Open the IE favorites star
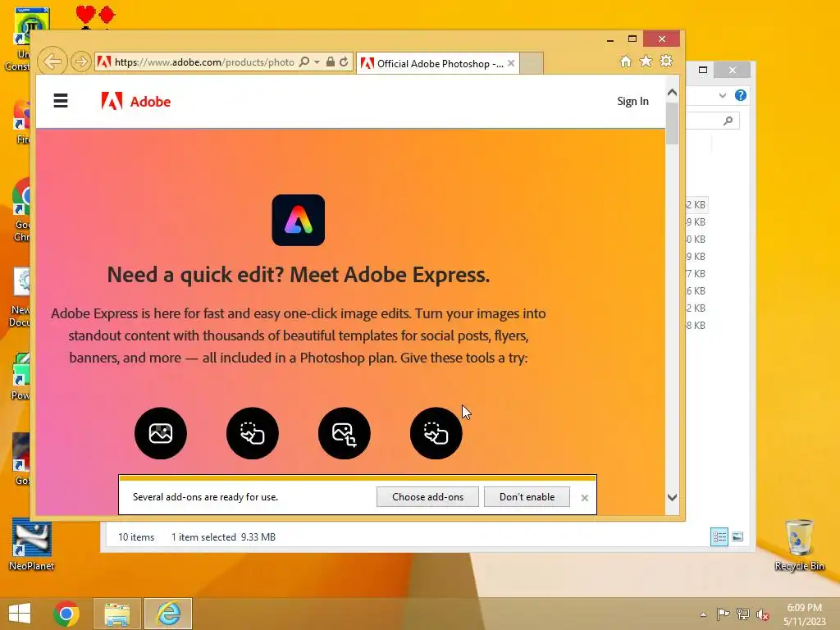 (x=646, y=62)
